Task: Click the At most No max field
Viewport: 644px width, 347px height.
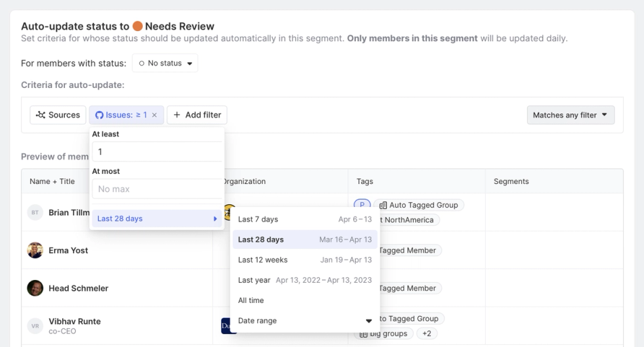Action: (157, 189)
